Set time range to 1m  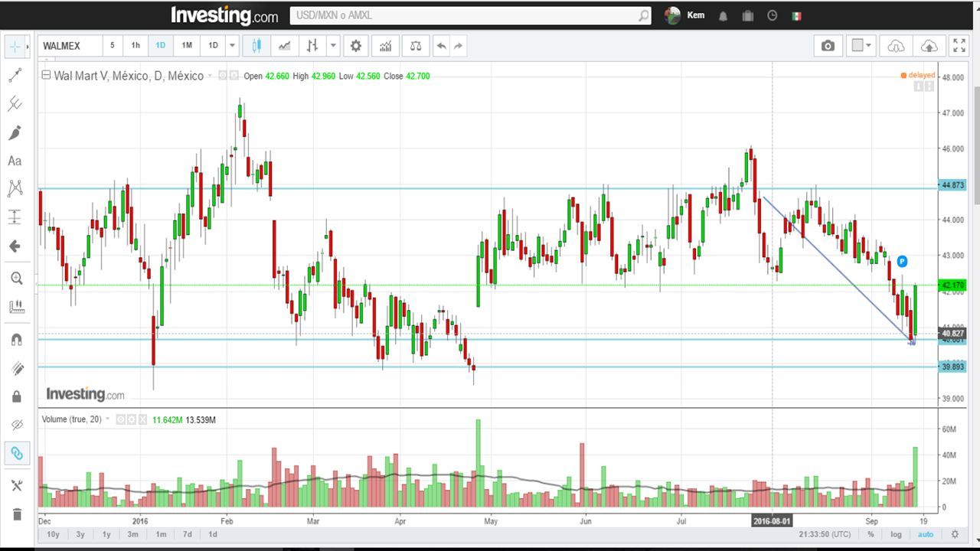pyautogui.click(x=161, y=534)
